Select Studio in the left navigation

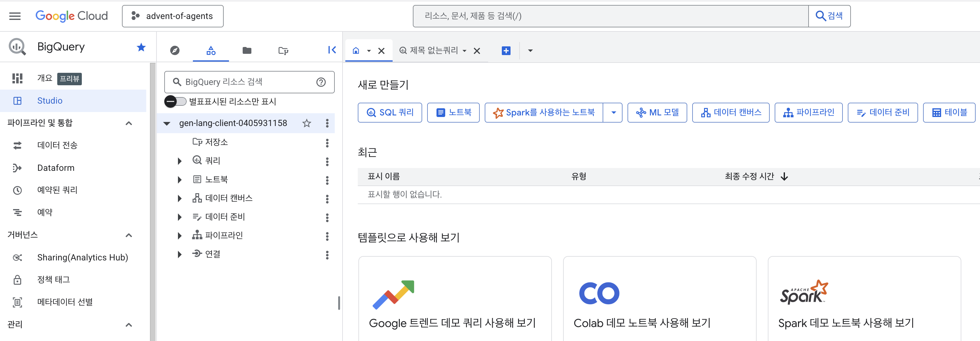coord(49,100)
